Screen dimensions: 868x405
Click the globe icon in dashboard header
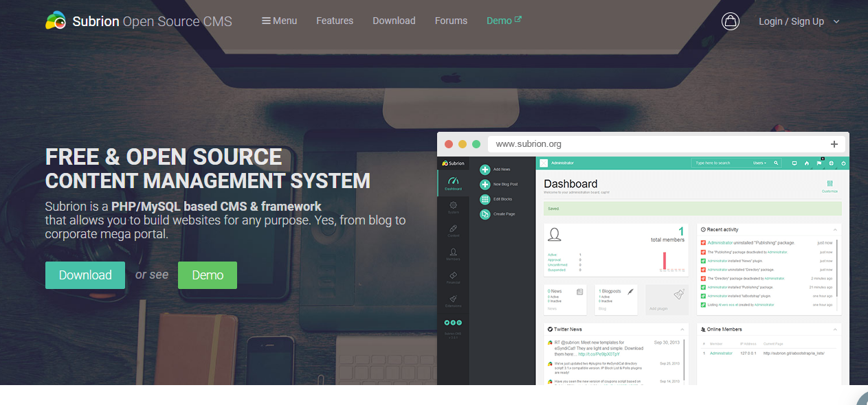[832, 163]
